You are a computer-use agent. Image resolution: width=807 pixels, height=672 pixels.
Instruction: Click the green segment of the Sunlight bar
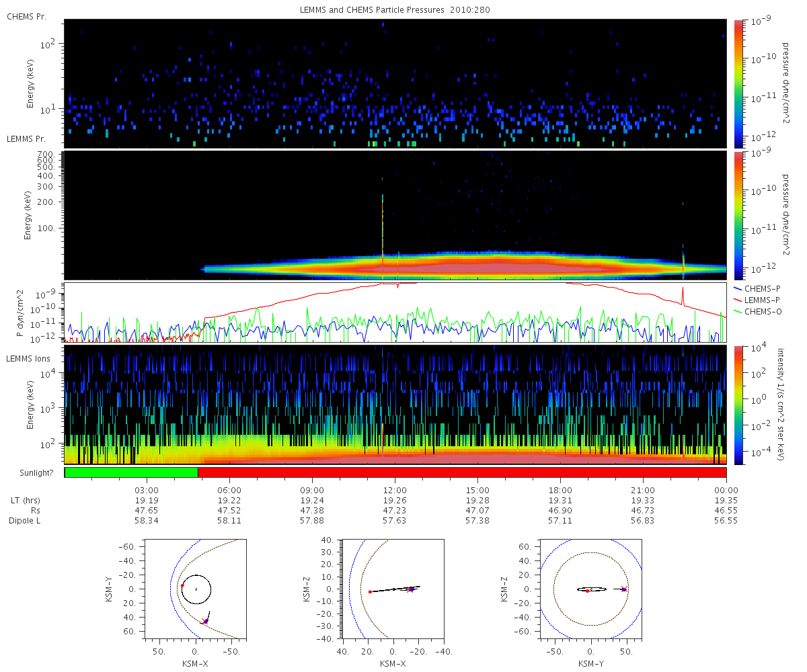pyautogui.click(x=131, y=472)
